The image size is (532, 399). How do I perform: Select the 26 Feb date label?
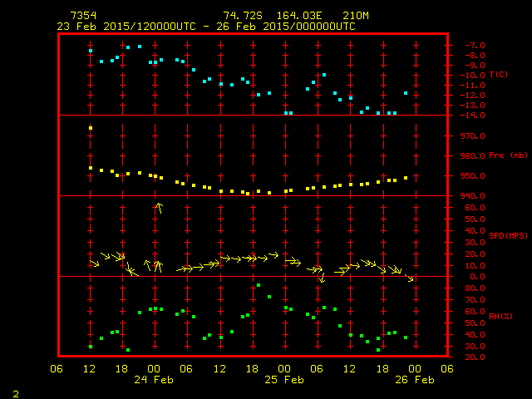tap(414, 380)
